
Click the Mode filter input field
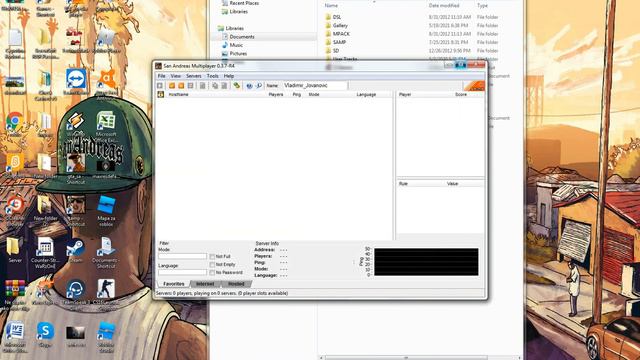point(182,256)
